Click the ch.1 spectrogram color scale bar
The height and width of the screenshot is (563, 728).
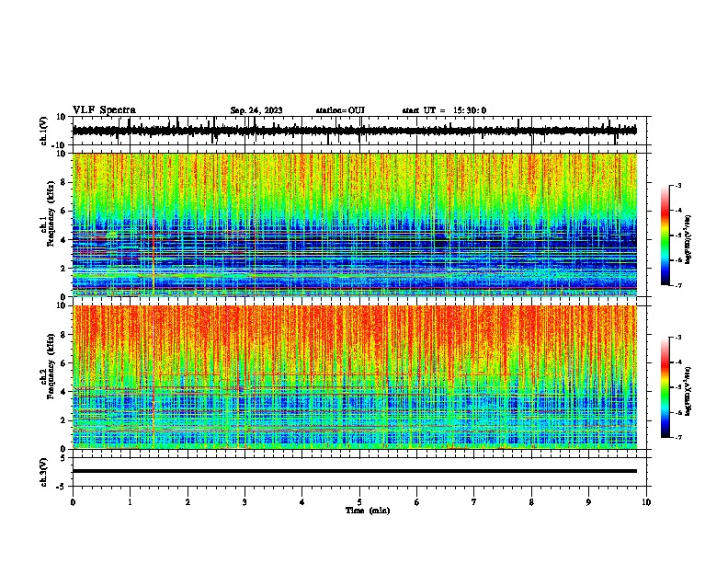665,236
